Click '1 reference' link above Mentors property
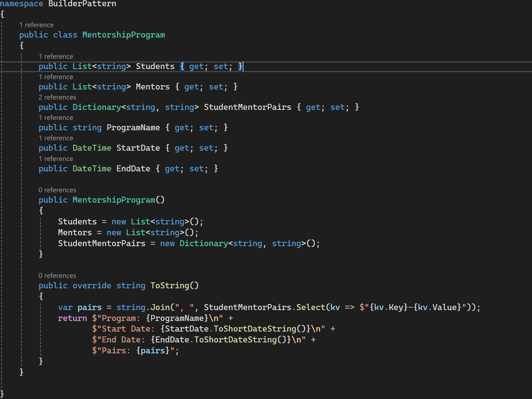Image resolution: width=532 pixels, height=399 pixels. click(56, 77)
